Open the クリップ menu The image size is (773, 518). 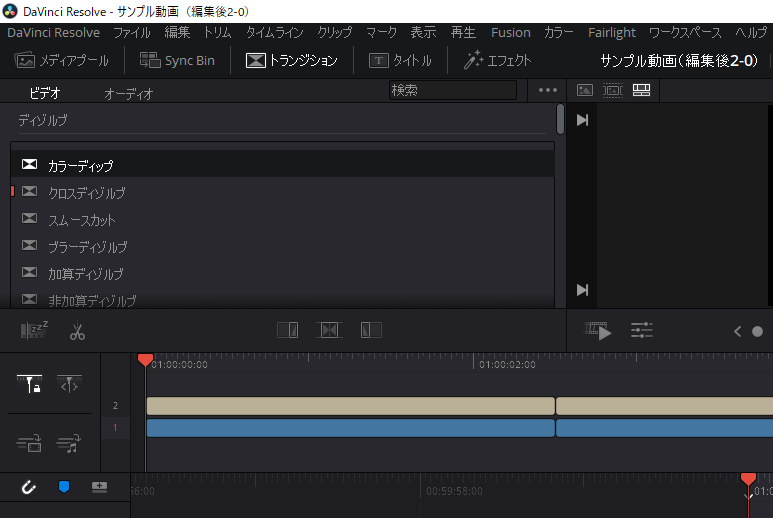[x=335, y=33]
